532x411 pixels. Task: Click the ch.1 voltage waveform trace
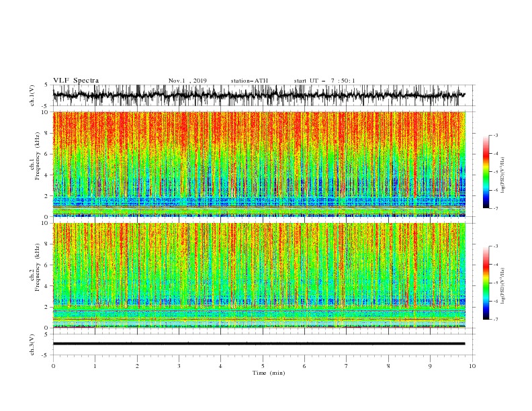259,95
